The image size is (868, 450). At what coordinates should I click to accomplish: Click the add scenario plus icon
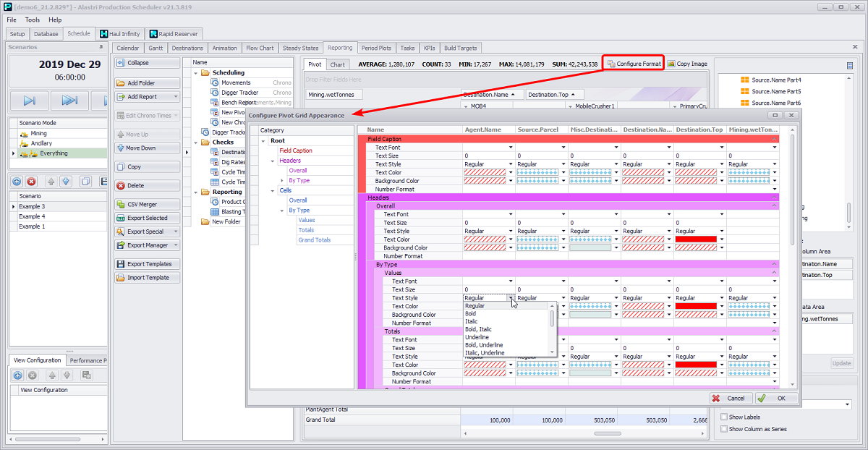(17, 182)
